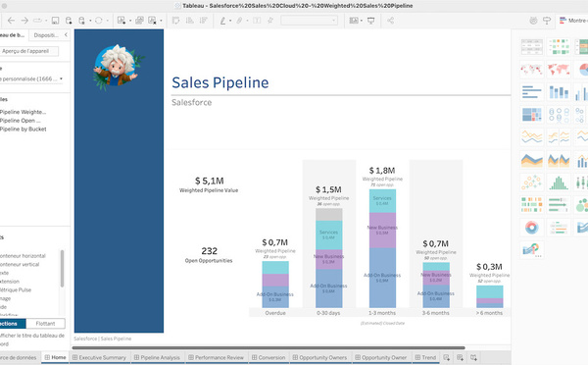Click the Show mark labels T icon
The width and height of the screenshot is (588, 365).
click(257, 21)
